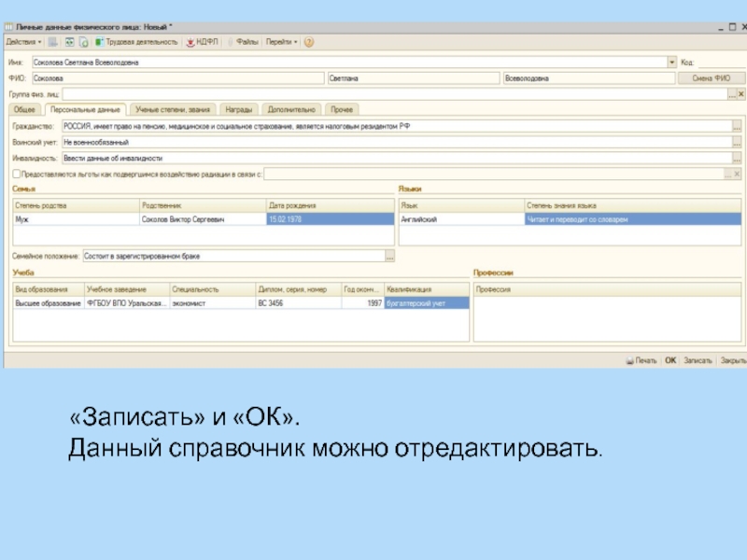Switch to the Общее tab
This screenshot has width=747, height=560.
[x=24, y=109]
